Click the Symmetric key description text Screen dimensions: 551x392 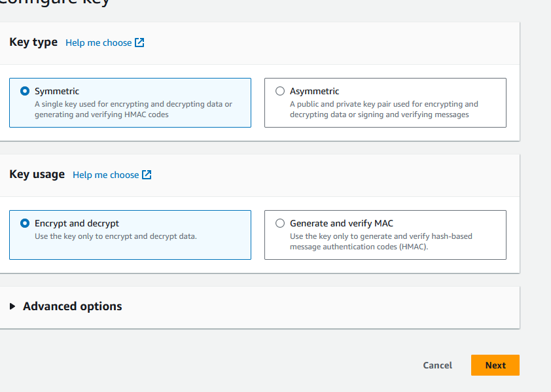(x=133, y=109)
